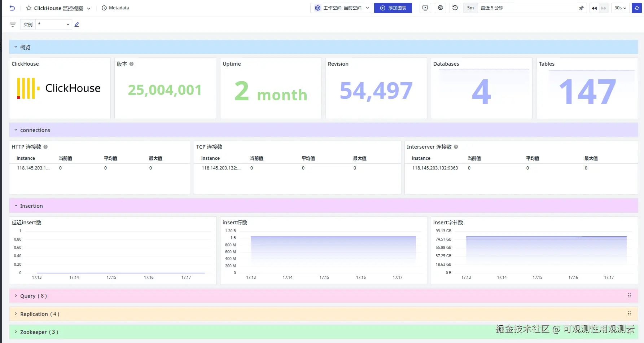Click the 延迟insert数 chart title
This screenshot has height=343, width=644.
26,223
